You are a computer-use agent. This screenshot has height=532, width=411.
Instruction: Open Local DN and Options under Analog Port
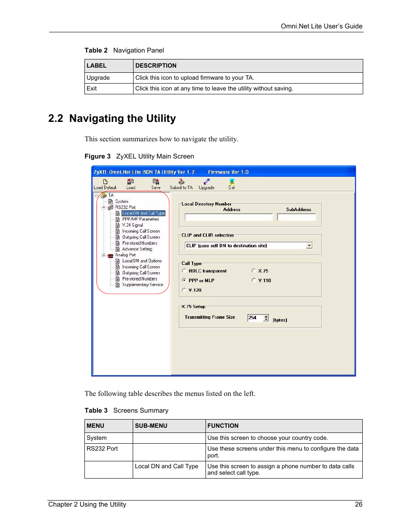point(142,261)
